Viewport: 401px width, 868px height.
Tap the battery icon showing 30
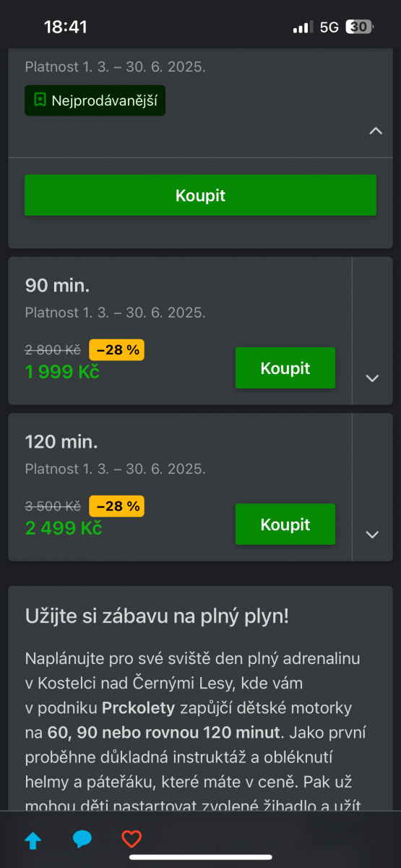(x=359, y=27)
